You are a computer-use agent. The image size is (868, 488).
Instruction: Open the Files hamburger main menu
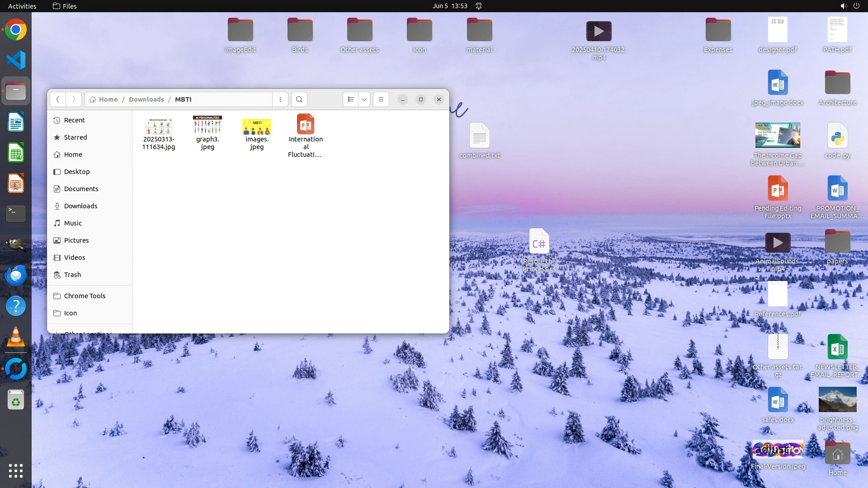pyautogui.click(x=381, y=99)
